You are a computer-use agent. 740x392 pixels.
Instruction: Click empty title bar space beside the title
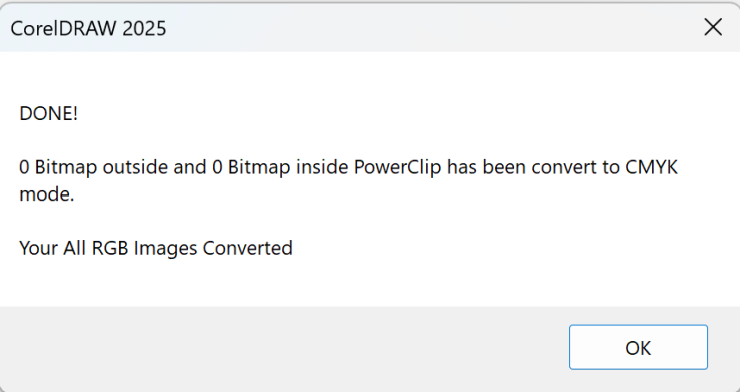point(425,27)
